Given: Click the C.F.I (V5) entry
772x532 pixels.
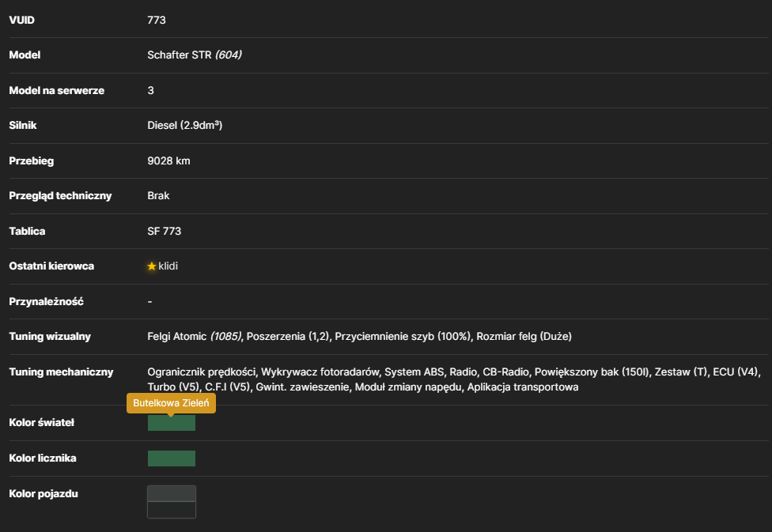Looking at the screenshot, I should 228,387.
